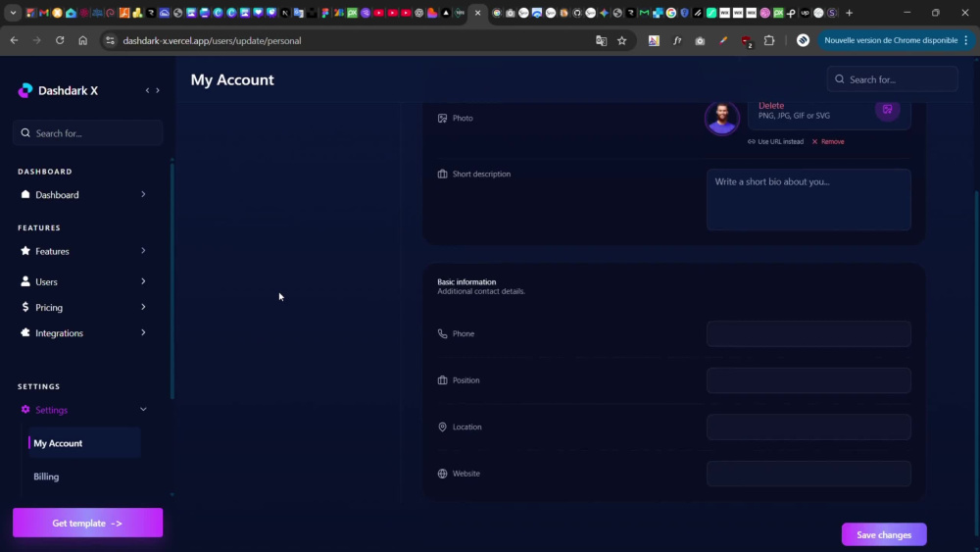Click the Location input field
This screenshot has height=552, width=980.
[x=808, y=427]
